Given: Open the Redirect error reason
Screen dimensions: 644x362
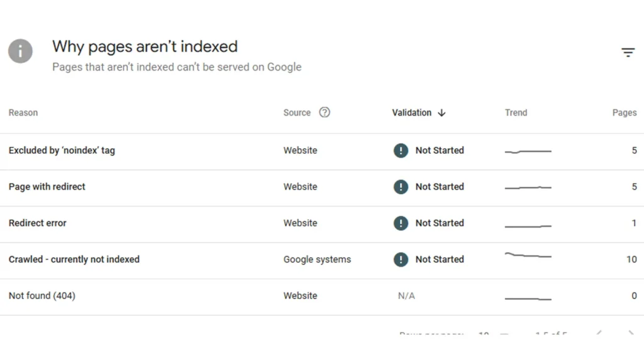Looking at the screenshot, I should tap(38, 223).
